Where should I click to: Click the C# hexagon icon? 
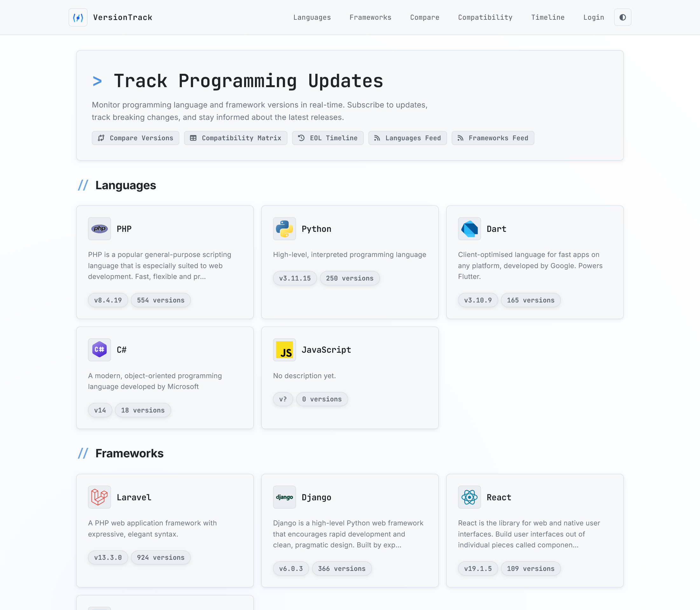coord(100,350)
